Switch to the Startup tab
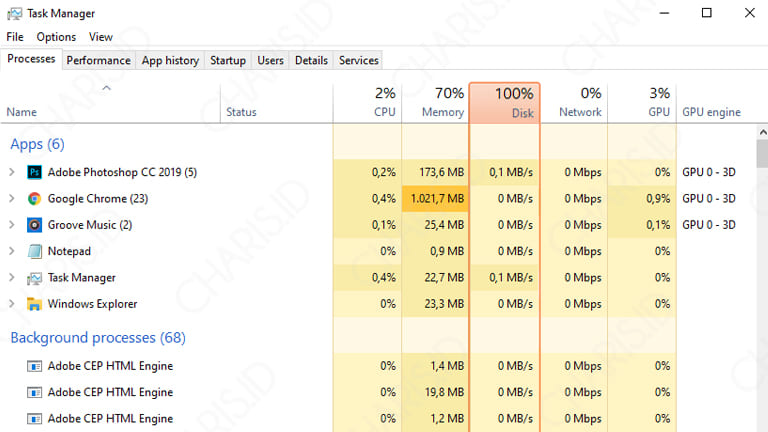Viewport: 768px width, 432px height. pos(227,60)
